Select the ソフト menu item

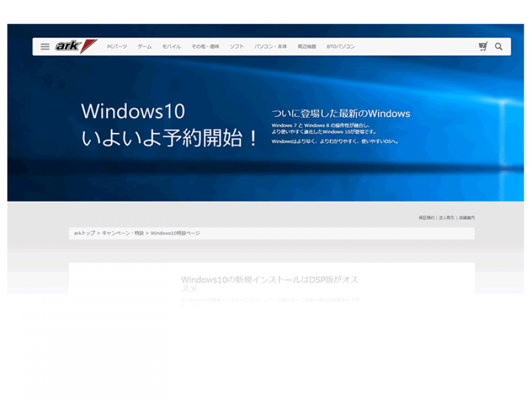click(x=237, y=47)
